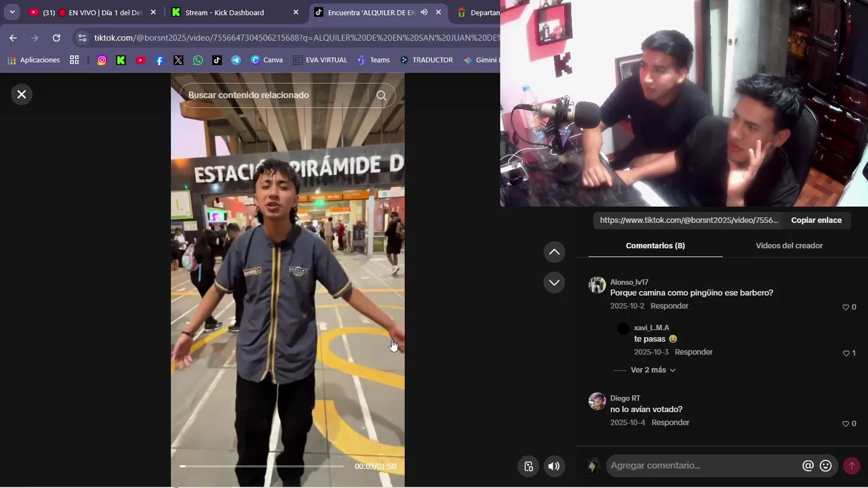
Task: Open X (Twitter) bookmark icon
Action: point(178,60)
